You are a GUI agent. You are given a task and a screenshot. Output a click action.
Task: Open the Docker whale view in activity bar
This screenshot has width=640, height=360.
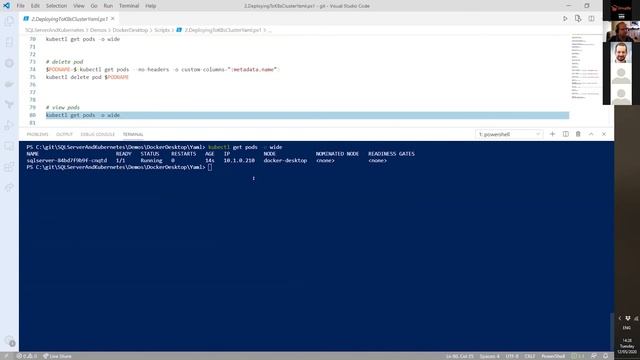pos(9,84)
